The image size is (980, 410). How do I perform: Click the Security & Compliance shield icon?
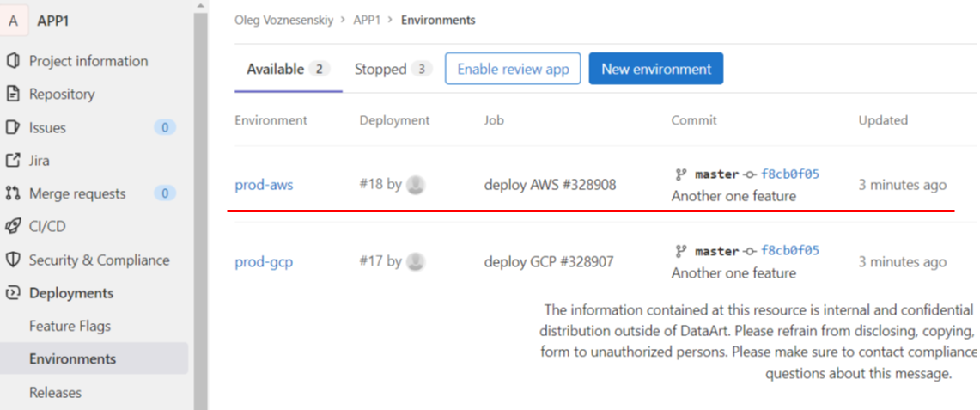13,260
